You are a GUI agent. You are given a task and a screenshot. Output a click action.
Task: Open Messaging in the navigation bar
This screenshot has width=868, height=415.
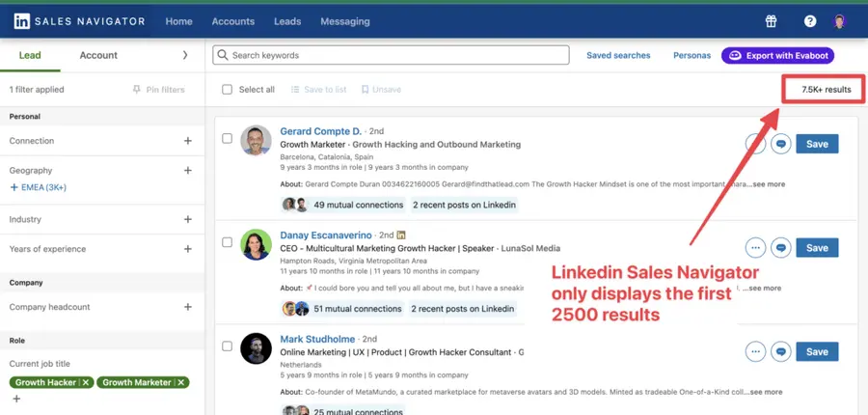(345, 21)
